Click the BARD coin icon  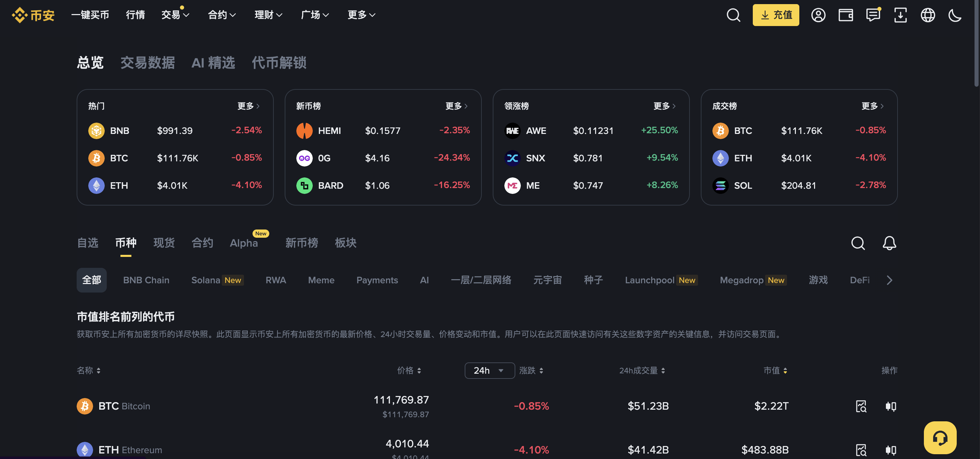pyautogui.click(x=304, y=186)
